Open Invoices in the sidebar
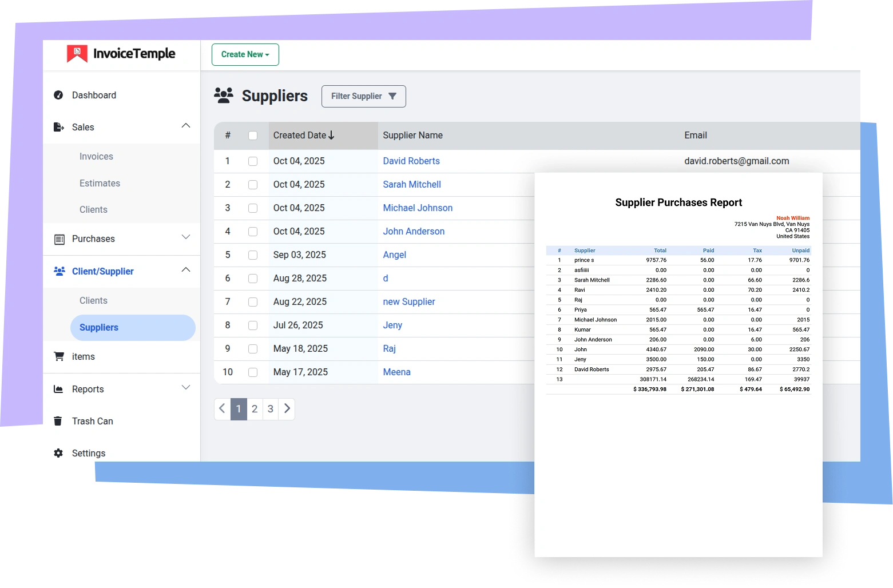The width and height of the screenshot is (893, 588). 96,156
